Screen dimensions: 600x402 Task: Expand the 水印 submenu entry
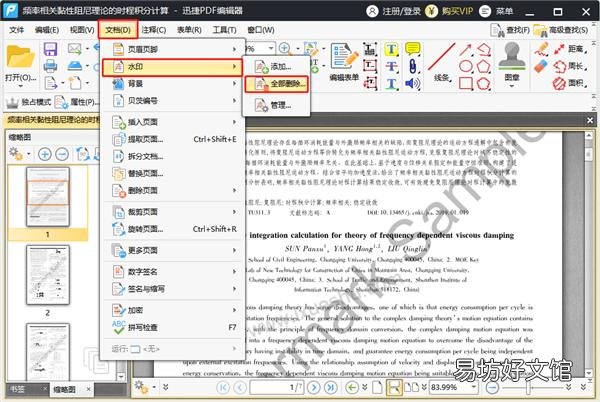[173, 67]
